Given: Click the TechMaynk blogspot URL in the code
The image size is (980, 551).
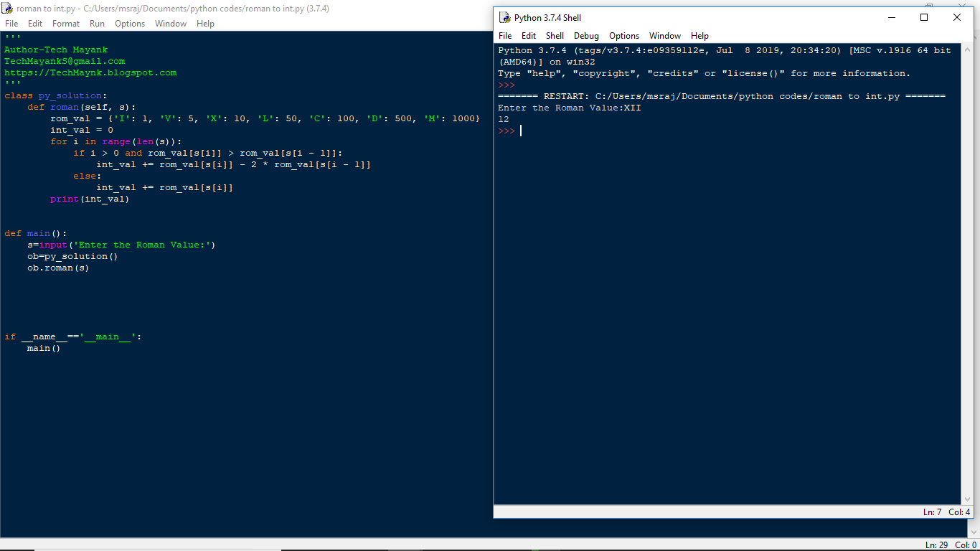Looking at the screenshot, I should (90, 72).
